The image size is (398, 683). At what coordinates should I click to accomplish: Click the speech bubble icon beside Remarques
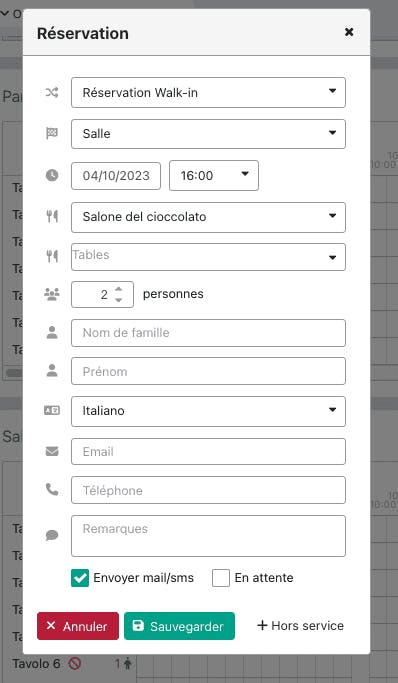point(52,535)
